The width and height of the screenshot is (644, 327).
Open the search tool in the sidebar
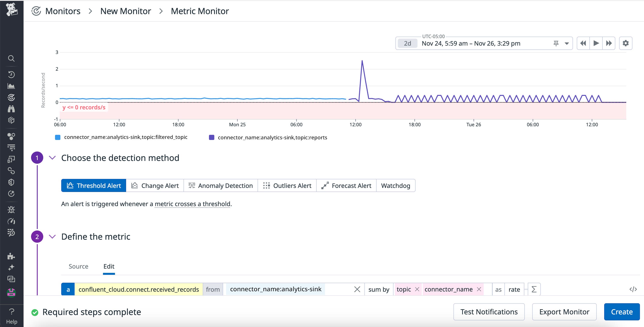(x=12, y=58)
